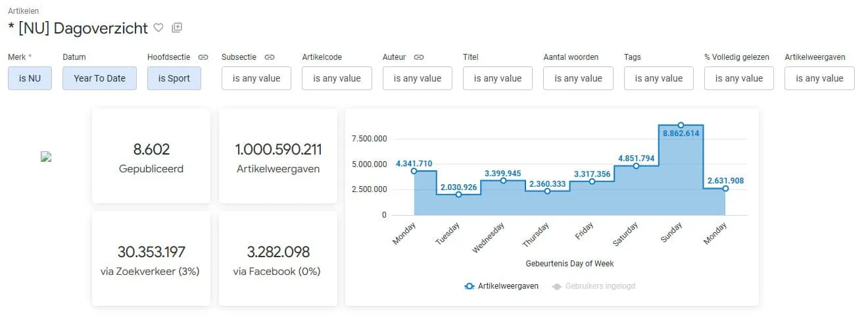
Task: Enable Gebruikers ingelogd series in legend
Action: tap(593, 286)
